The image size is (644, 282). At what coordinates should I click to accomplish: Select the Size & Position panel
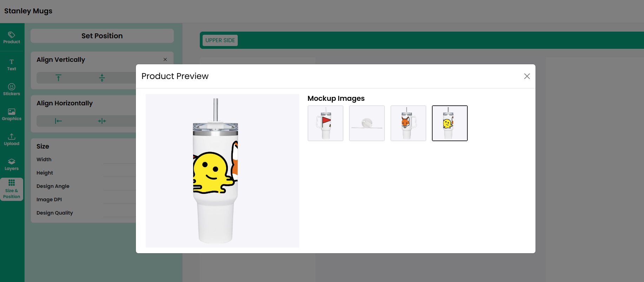(x=12, y=189)
